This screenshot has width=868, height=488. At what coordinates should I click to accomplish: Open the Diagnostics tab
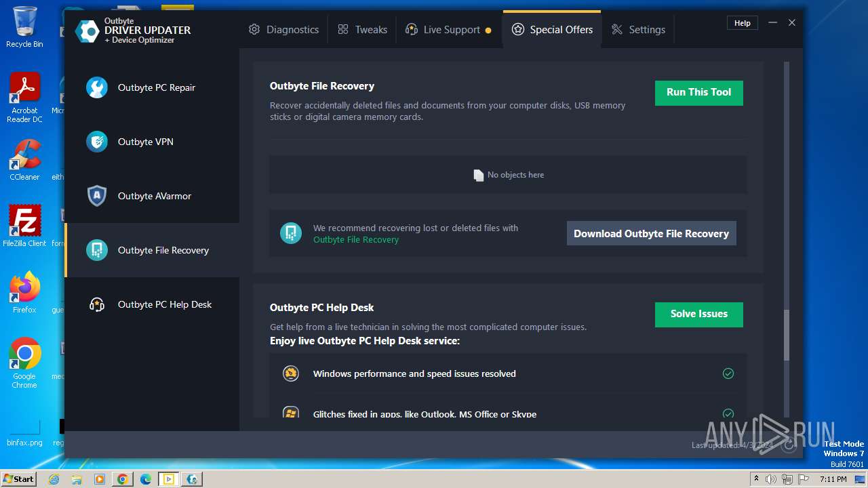click(283, 30)
